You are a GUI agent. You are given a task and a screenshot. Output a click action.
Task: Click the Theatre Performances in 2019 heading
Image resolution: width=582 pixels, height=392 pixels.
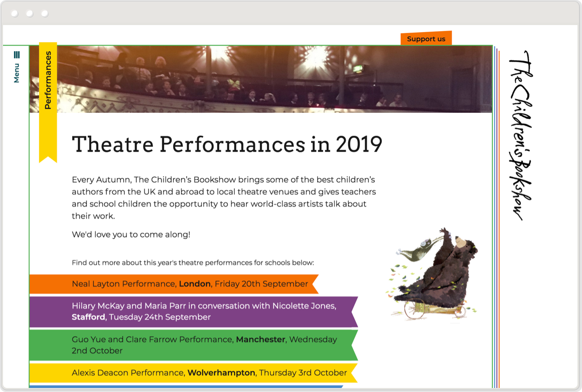(227, 144)
